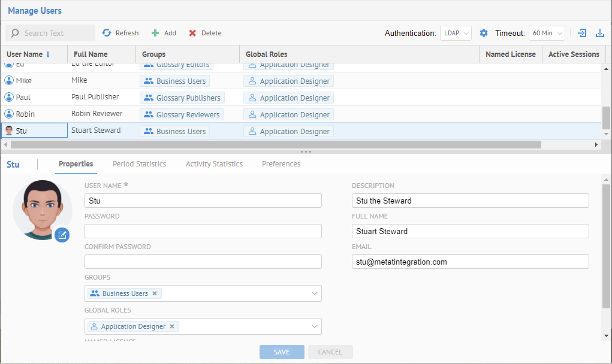Click the Search Text input field
Viewport: 612px width, 364px height.
pyautogui.click(x=55, y=33)
